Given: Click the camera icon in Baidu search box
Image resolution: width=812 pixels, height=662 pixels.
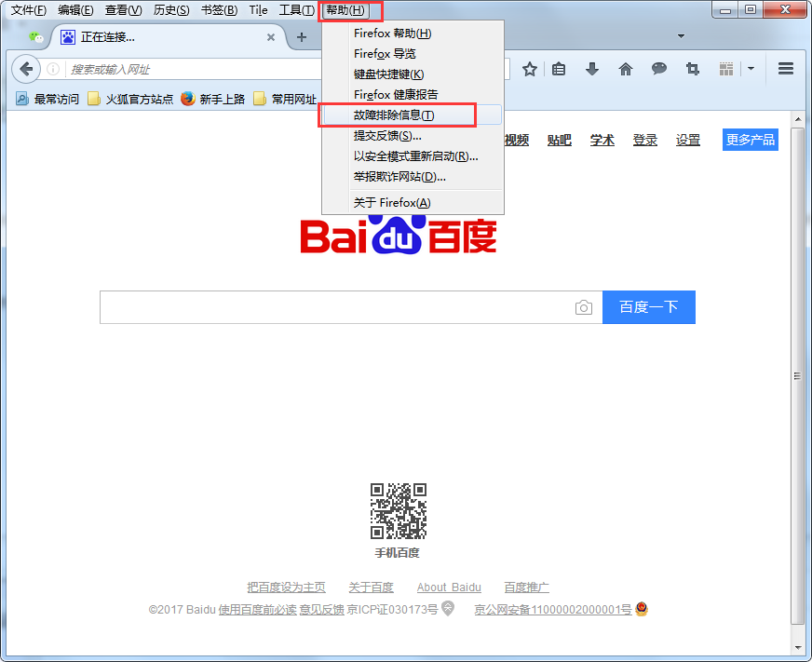Looking at the screenshot, I should point(584,307).
